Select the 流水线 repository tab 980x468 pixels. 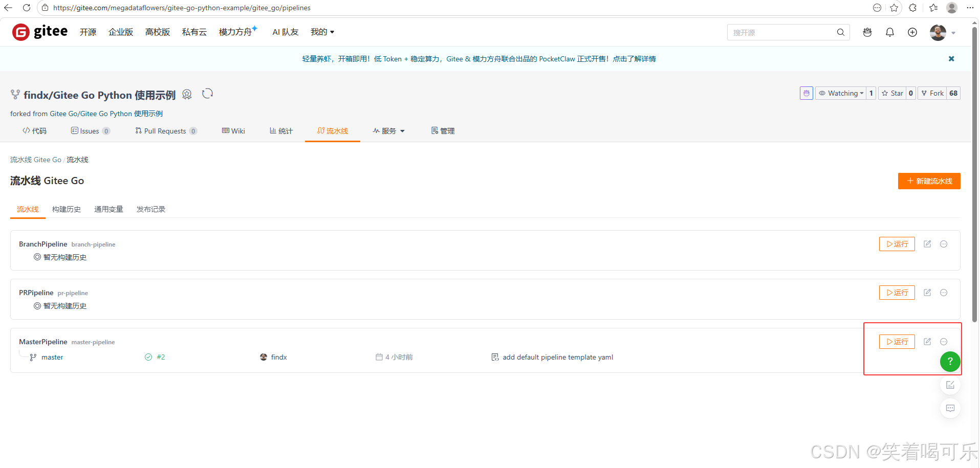[x=333, y=131]
